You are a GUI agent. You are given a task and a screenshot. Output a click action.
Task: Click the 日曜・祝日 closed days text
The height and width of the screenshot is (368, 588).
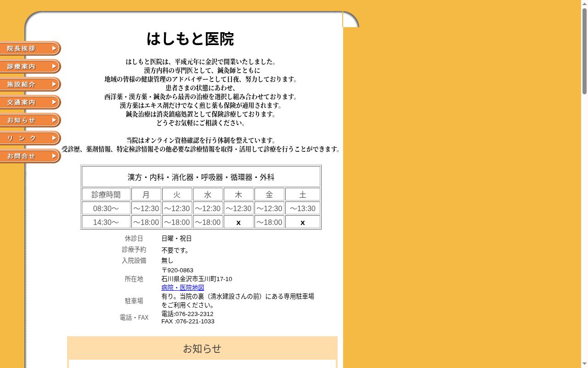176,238
